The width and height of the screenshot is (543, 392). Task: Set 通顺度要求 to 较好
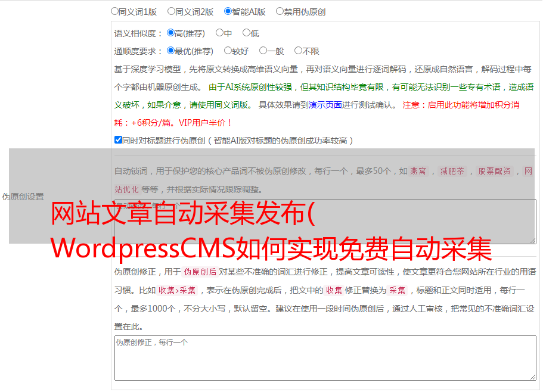(x=228, y=51)
